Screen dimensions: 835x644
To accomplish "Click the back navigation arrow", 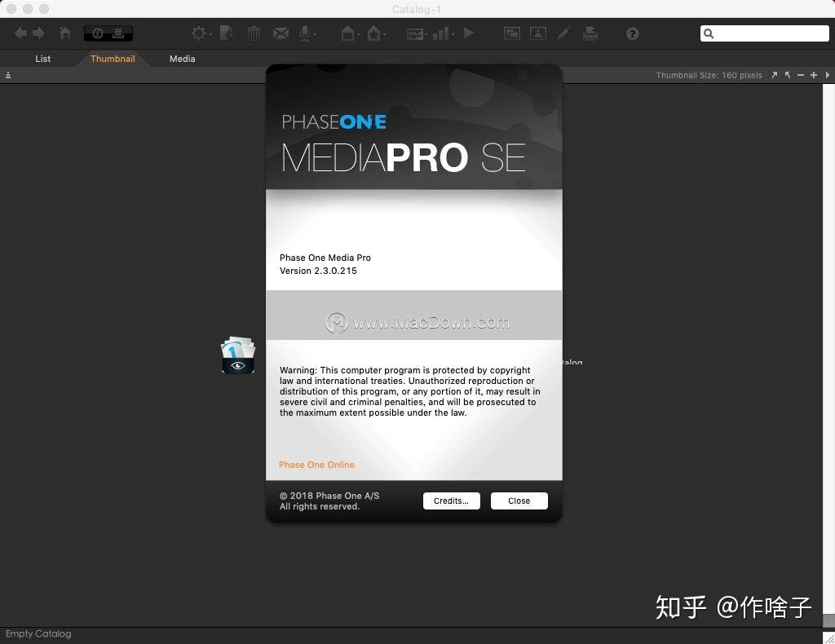I will pyautogui.click(x=20, y=33).
